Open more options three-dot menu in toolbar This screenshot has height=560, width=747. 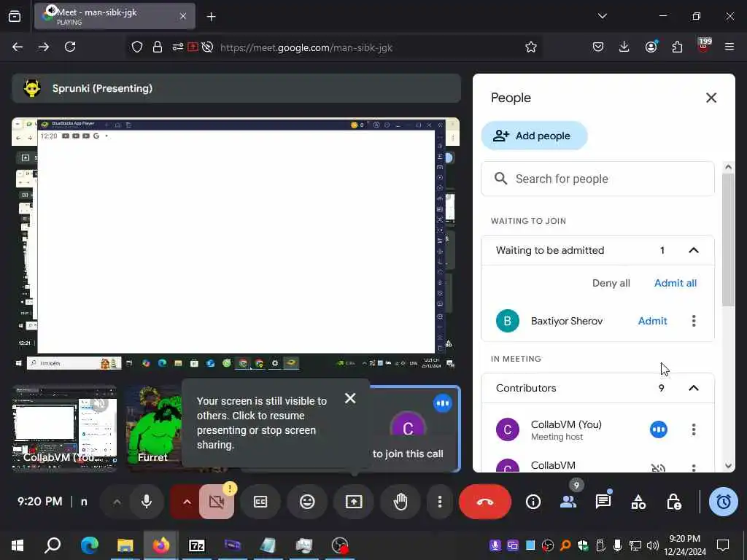coord(440,502)
